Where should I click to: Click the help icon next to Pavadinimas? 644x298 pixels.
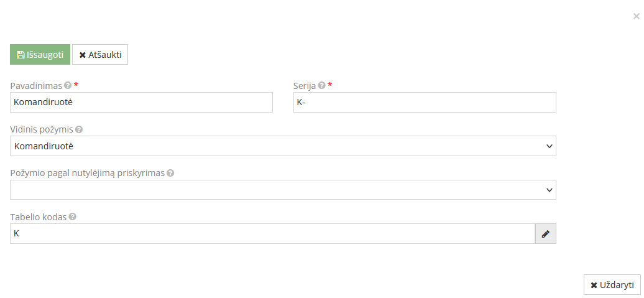pos(68,86)
